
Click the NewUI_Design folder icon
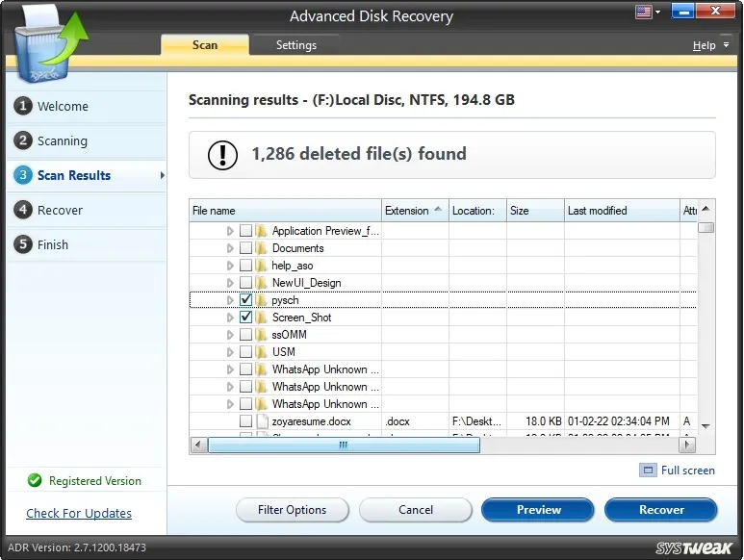[261, 283]
